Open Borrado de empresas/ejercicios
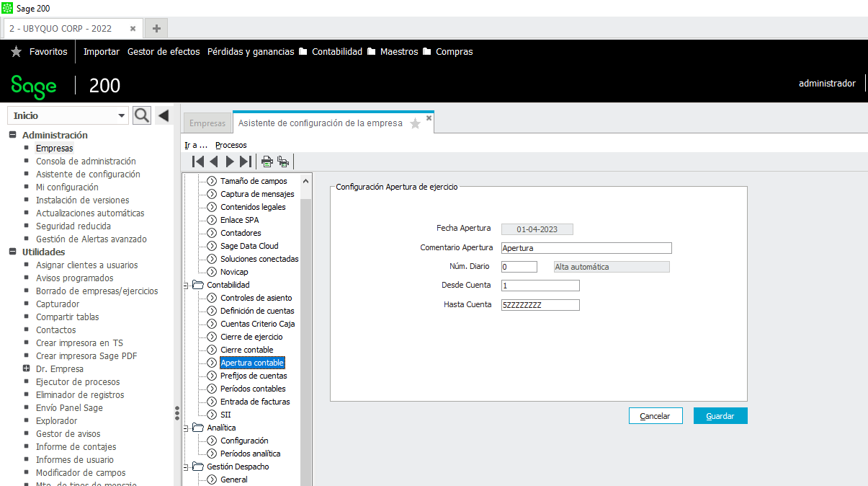868x486 pixels. click(97, 291)
